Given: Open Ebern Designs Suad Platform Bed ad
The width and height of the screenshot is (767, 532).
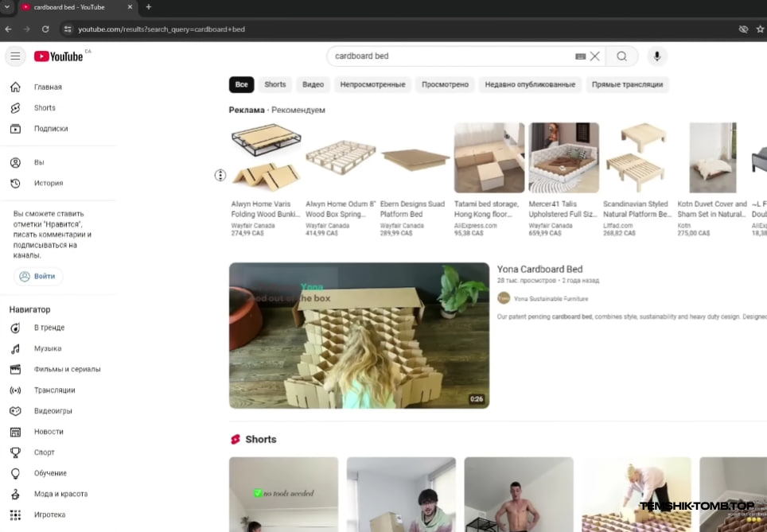Looking at the screenshot, I should tap(415, 180).
